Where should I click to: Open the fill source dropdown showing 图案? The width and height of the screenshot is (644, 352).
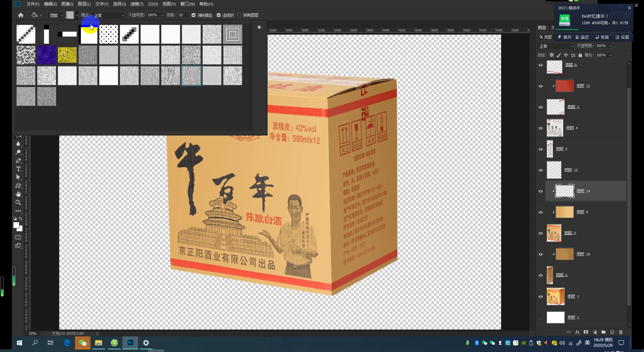56,15
